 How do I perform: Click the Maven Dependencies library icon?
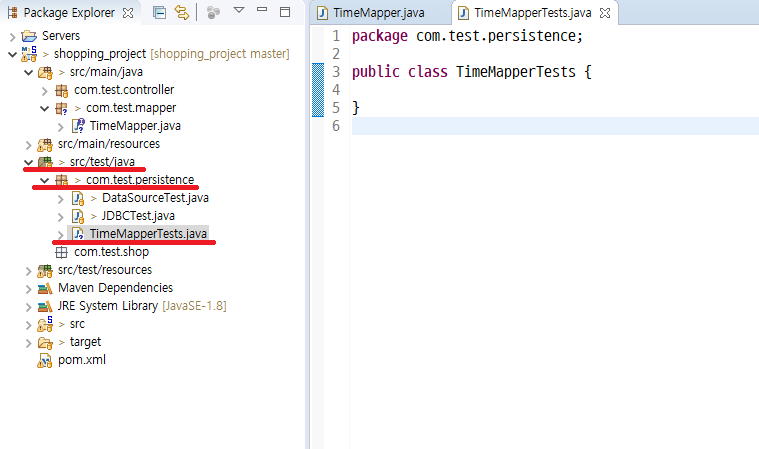point(45,288)
